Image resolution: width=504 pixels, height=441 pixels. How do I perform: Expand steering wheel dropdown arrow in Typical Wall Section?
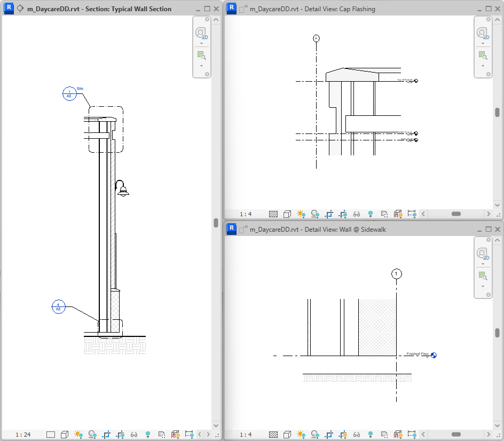[201, 44]
